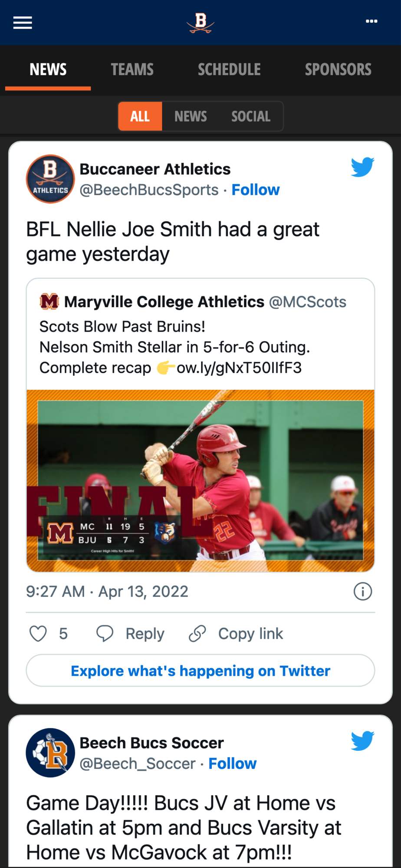Tap the Buccaneers B logo in header
401x868 pixels.
pyautogui.click(x=200, y=23)
